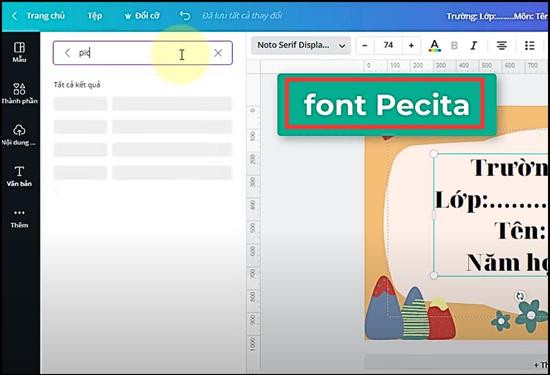Open the text color picker

(x=435, y=46)
